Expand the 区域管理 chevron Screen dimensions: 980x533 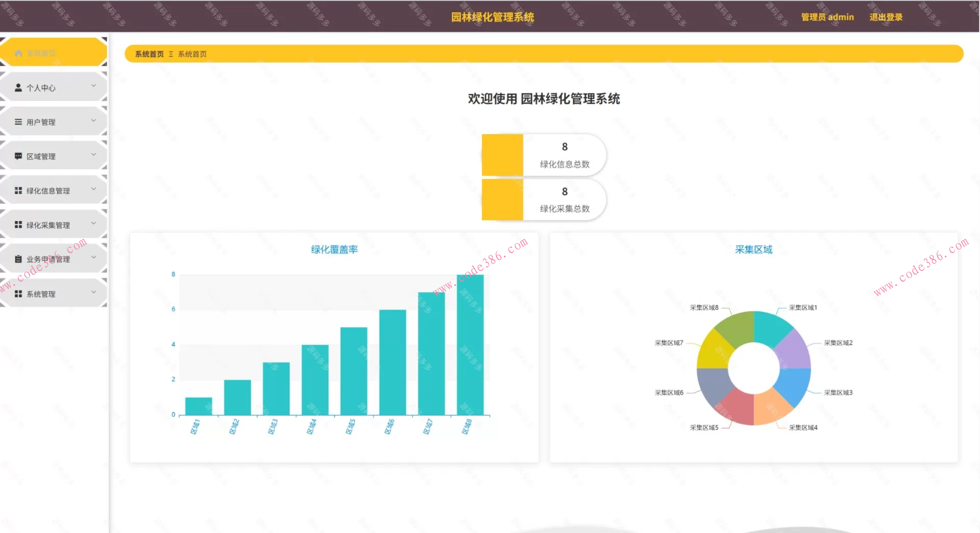point(93,155)
